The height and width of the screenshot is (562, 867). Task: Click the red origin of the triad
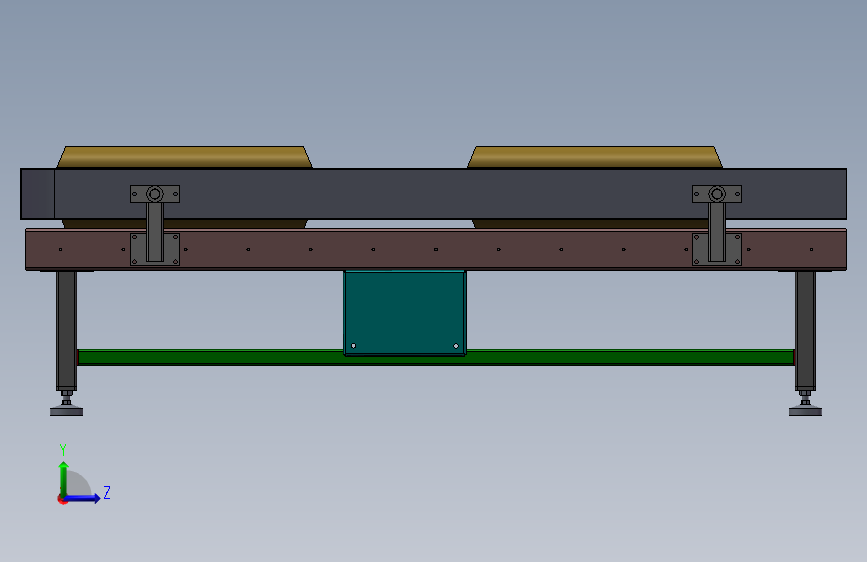point(62,499)
